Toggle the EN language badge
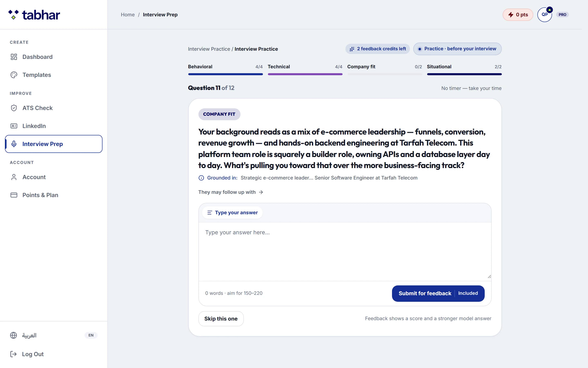Image resolution: width=588 pixels, height=368 pixels. coord(91,335)
